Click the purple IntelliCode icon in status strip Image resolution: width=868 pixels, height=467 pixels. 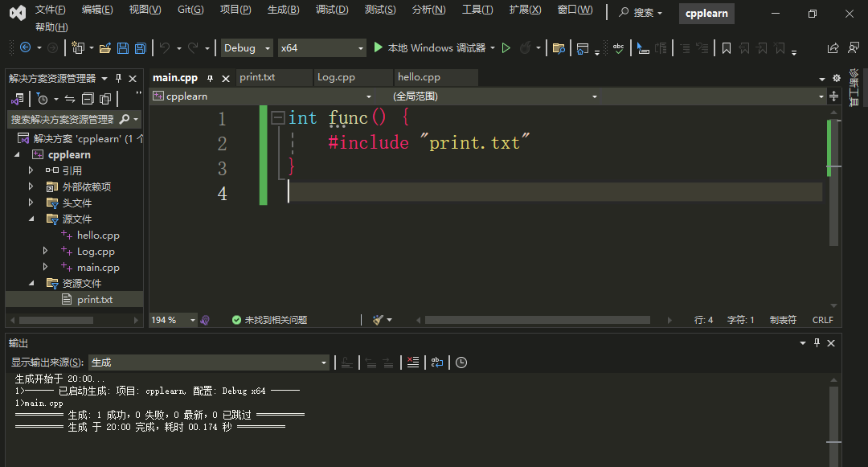205,320
